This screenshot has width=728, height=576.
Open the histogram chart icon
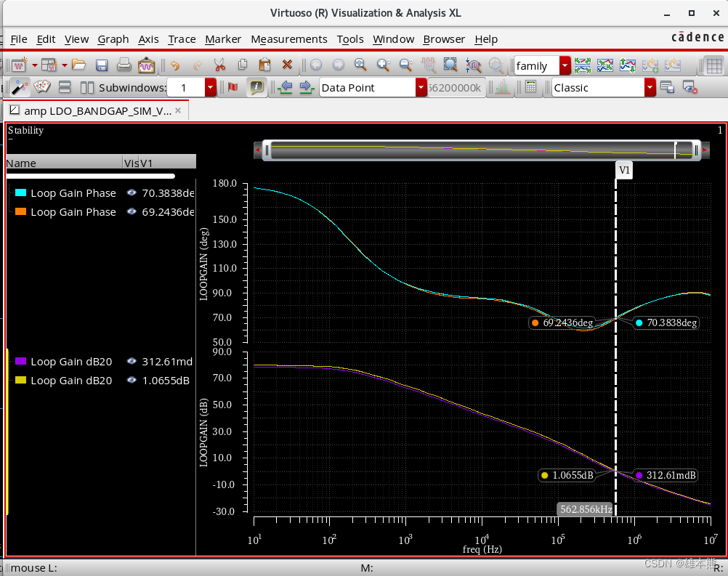pos(502,87)
